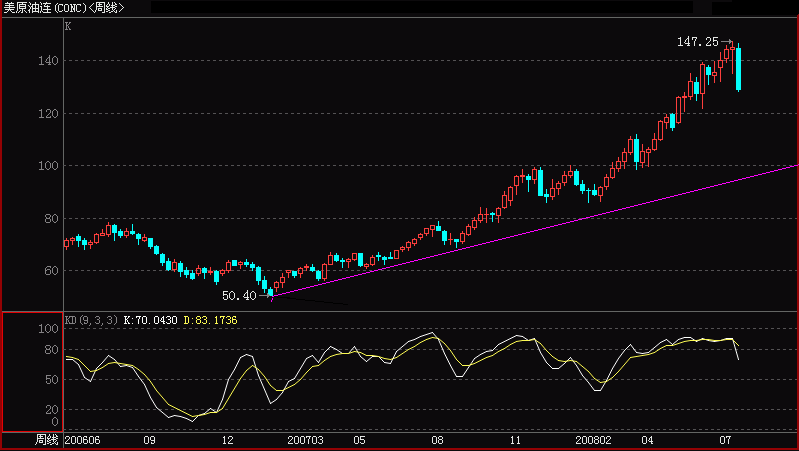Click the 11 month marker on the time axis
Image resolution: width=799 pixels, height=451 pixels.
515,440
